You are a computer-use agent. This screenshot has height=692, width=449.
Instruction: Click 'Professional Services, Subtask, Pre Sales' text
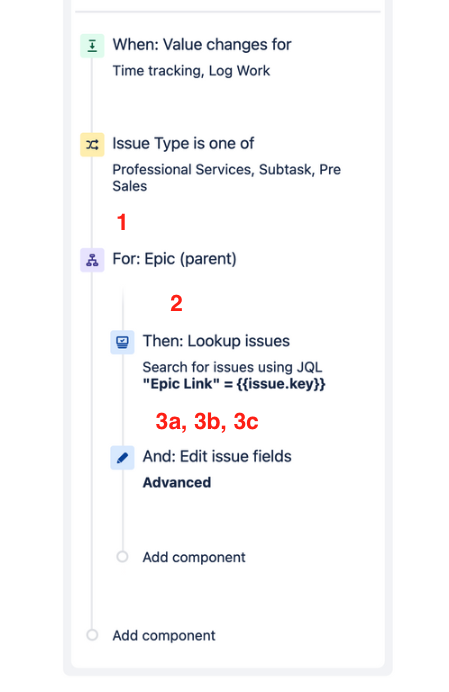coord(226,178)
